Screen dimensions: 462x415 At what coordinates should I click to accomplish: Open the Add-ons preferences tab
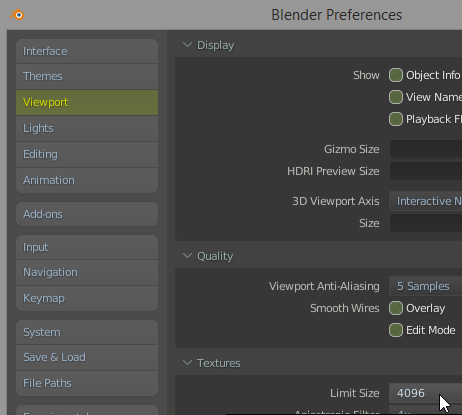pos(87,214)
